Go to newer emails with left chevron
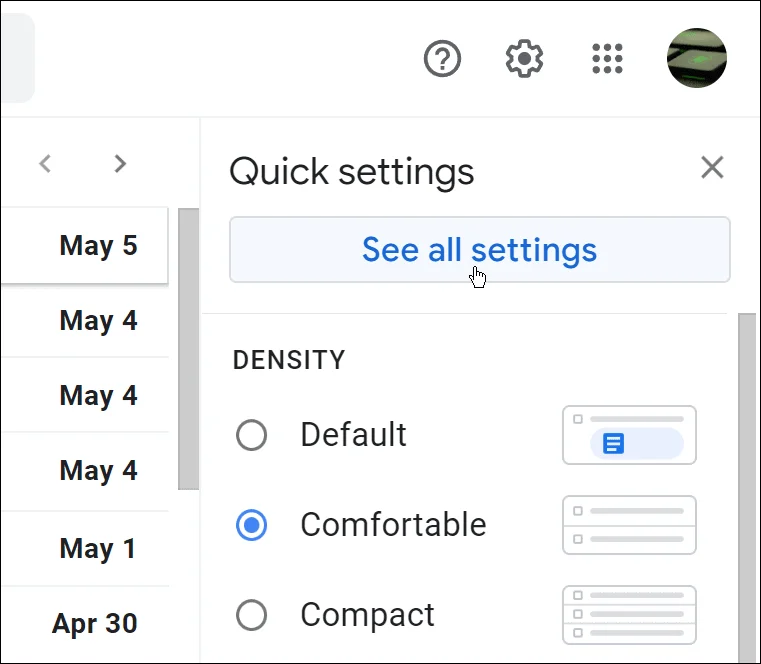Screen dimensions: 761x664 click(x=45, y=164)
